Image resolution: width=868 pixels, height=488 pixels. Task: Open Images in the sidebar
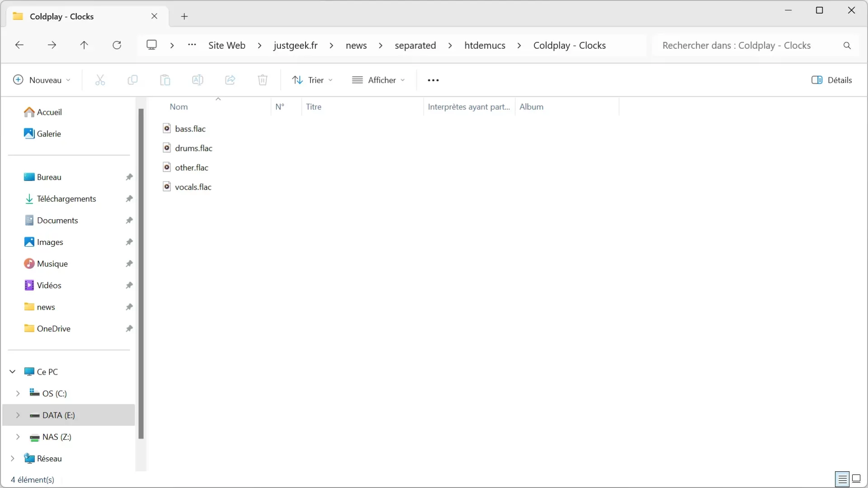coord(50,242)
